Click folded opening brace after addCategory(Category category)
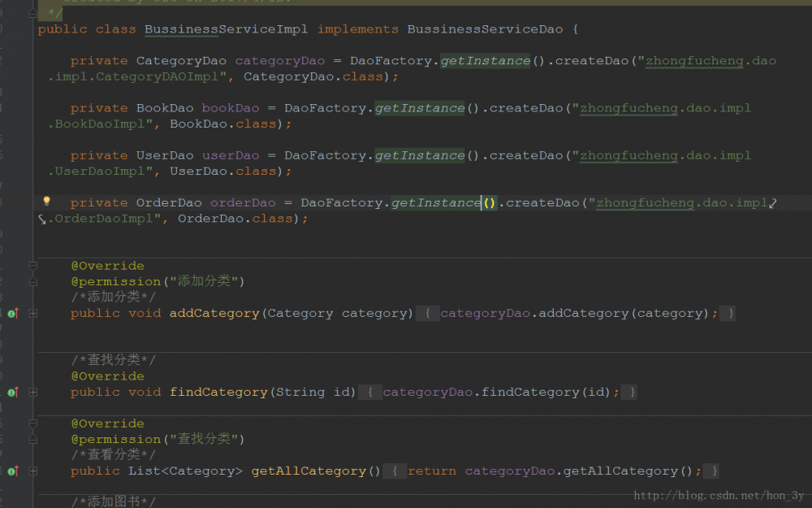This screenshot has height=508, width=812. tap(427, 313)
